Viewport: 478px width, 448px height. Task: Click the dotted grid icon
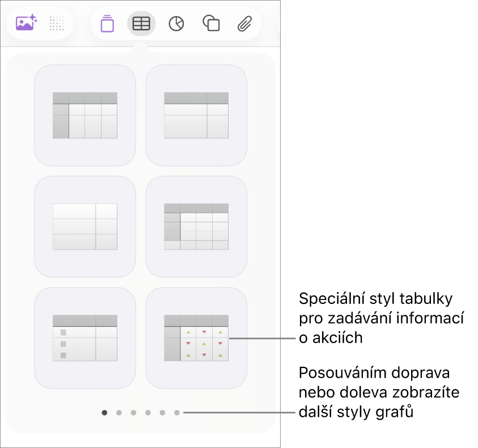pyautogui.click(x=57, y=23)
